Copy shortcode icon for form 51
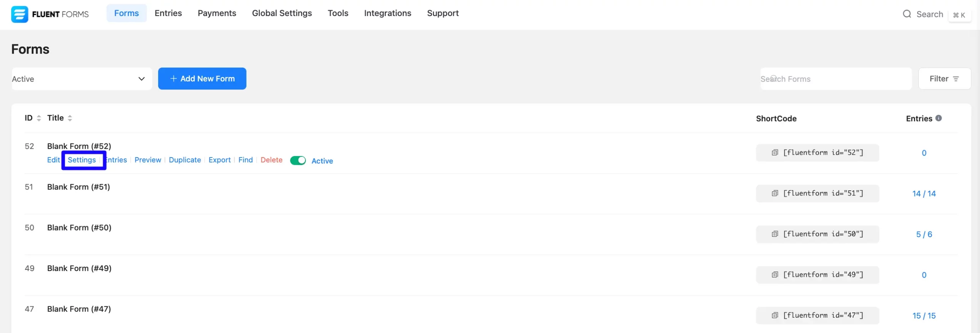The height and width of the screenshot is (333, 980). point(775,193)
